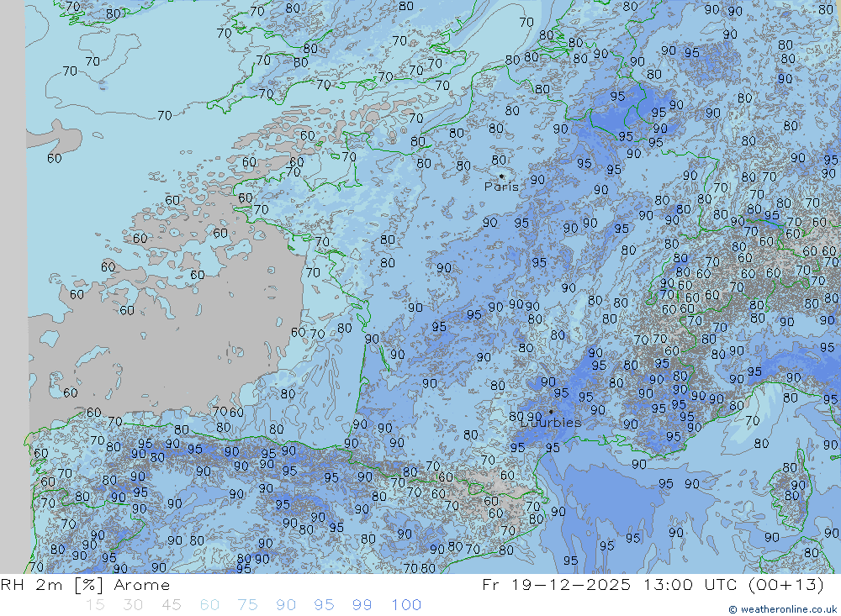841x616 pixels.
Task: Select legend value 95 in scale
Action: pyautogui.click(x=324, y=605)
